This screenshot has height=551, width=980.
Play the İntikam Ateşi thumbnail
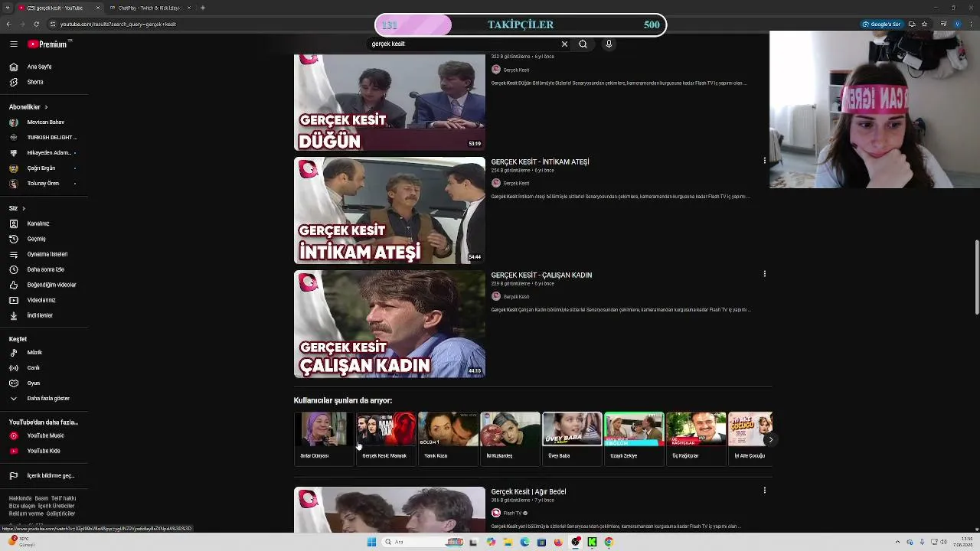390,210
